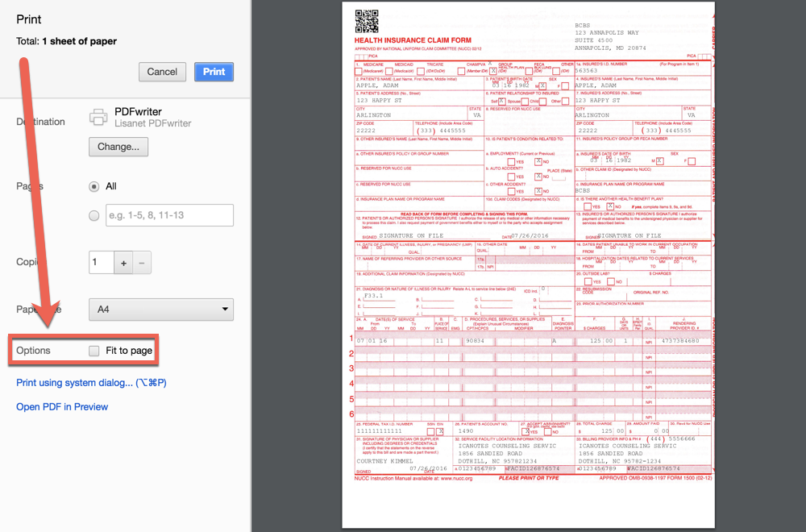Click Open PDF in Preview link
Image resolution: width=806 pixels, height=532 pixels.
(x=62, y=407)
